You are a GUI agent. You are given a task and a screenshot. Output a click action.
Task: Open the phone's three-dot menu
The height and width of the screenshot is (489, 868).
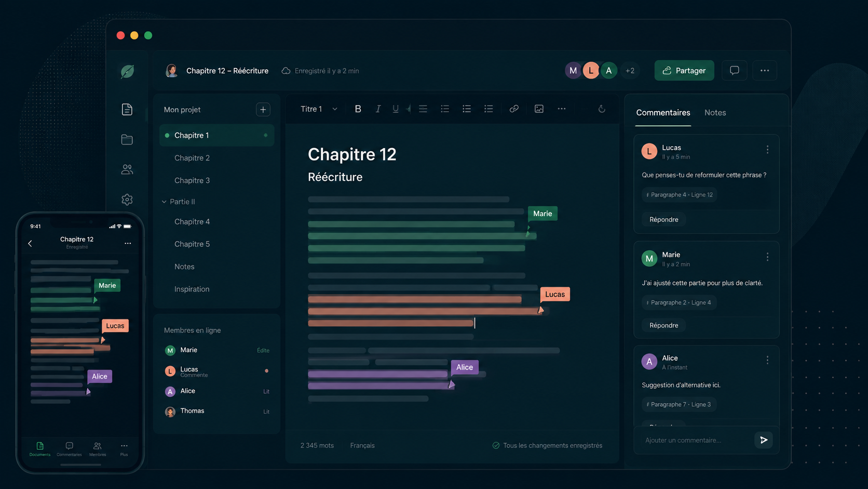tap(128, 243)
